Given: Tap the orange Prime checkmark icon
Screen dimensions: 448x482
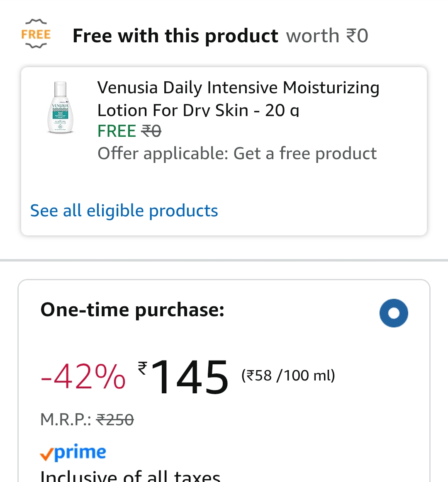Looking at the screenshot, I should (46, 454).
